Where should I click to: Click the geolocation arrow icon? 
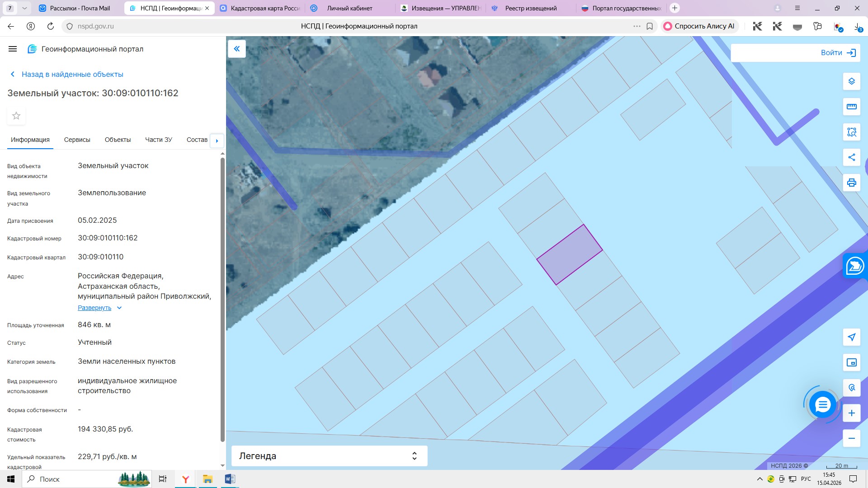pos(851,337)
